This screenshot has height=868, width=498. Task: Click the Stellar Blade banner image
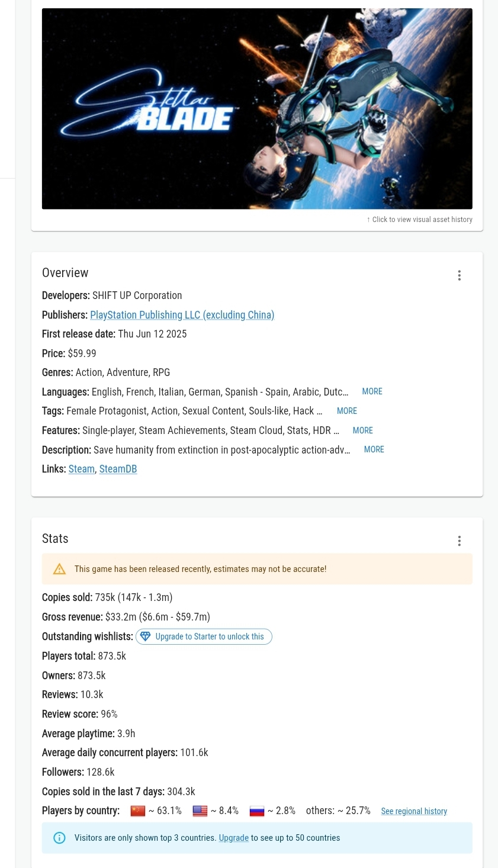click(257, 108)
